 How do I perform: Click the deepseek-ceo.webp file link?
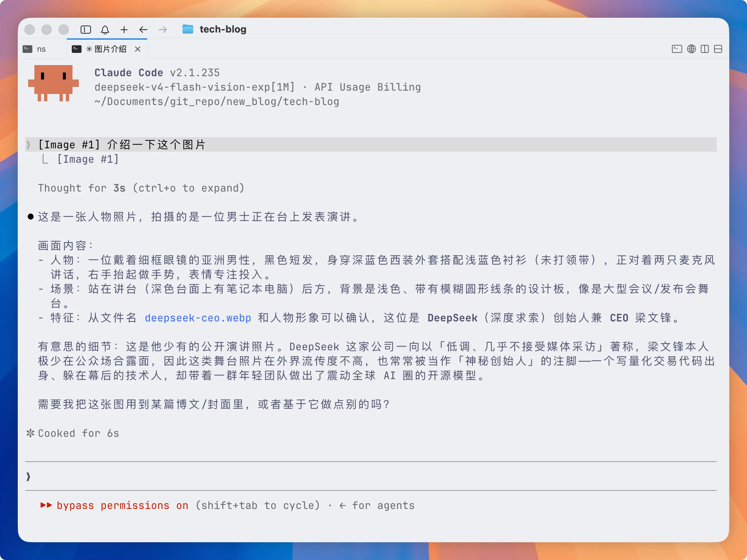coord(198,318)
